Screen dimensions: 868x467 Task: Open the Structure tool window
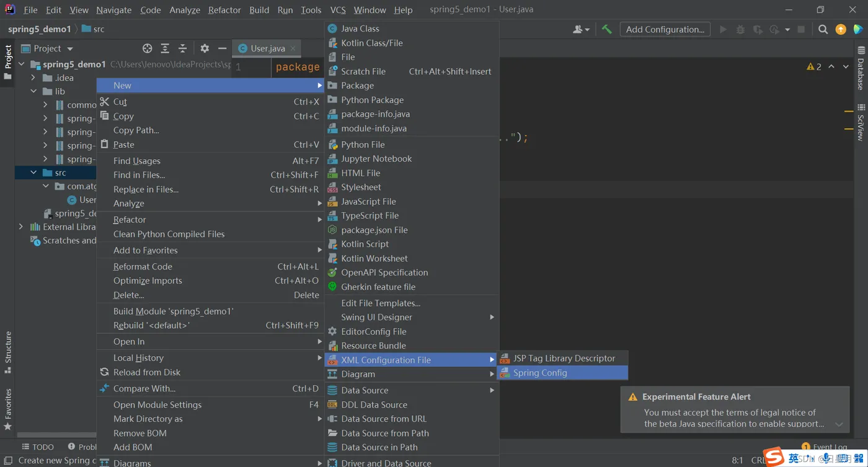7,352
